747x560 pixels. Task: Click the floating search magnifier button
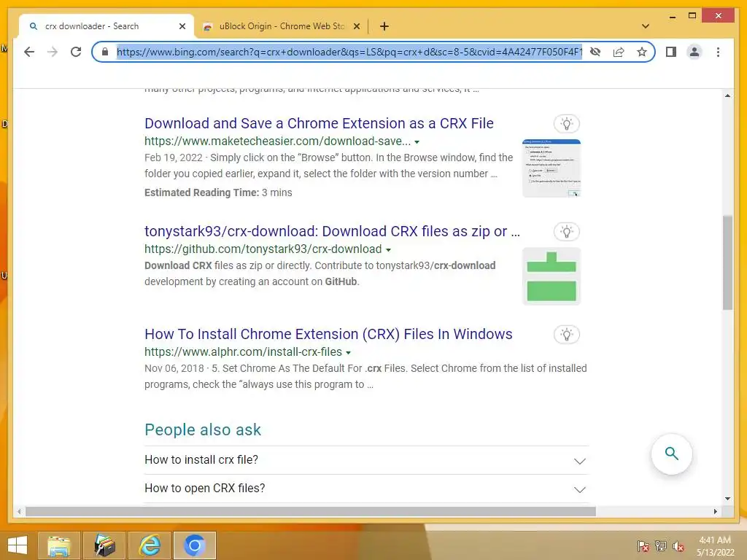pyautogui.click(x=671, y=454)
